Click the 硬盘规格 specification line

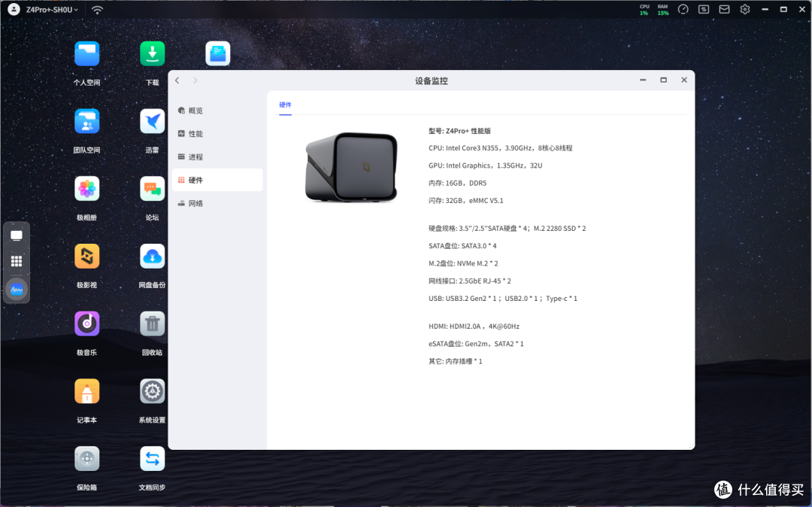(x=507, y=229)
